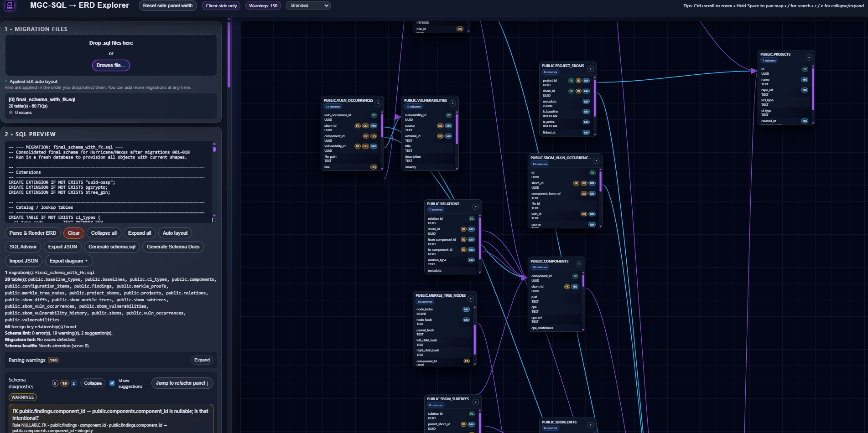
Task: Click NN badge on vuln_occurrences vulnerability_id row
Action: coord(374,146)
